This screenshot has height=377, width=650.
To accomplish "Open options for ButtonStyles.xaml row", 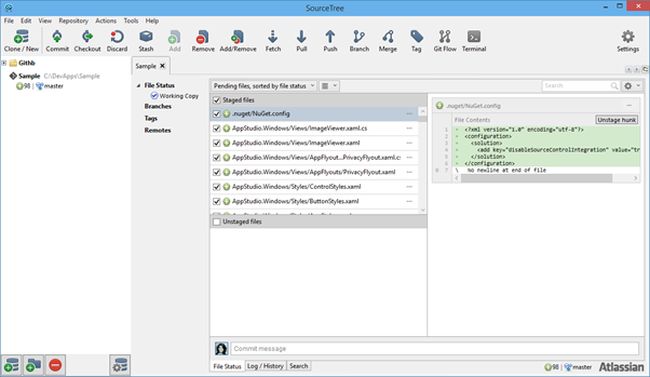I will pyautogui.click(x=409, y=201).
